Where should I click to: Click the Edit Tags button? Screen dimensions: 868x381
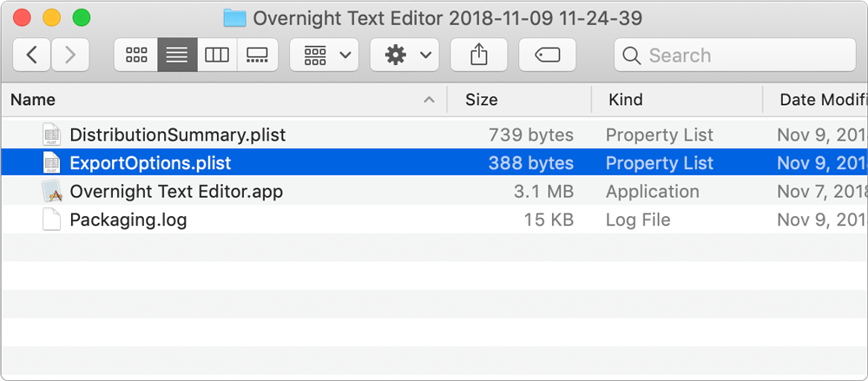(x=548, y=55)
